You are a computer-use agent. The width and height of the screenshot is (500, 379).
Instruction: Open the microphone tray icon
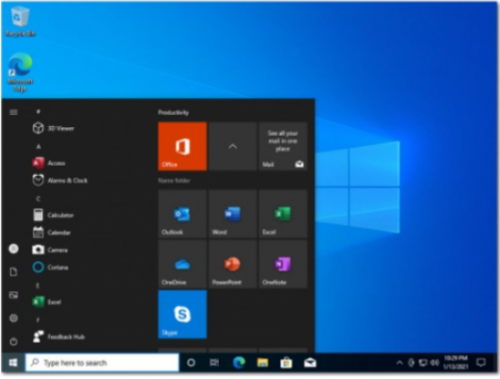point(411,362)
